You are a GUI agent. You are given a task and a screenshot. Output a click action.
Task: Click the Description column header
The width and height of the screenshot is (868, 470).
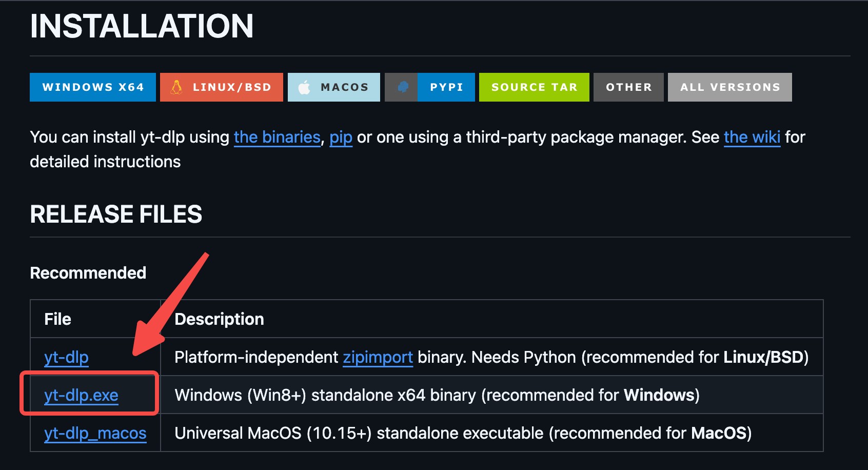219,319
